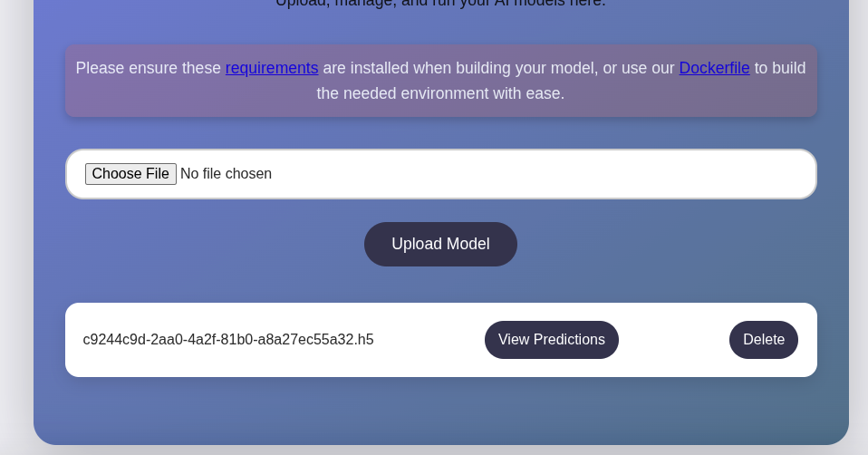The width and height of the screenshot is (868, 455).
Task: Delete the c9244c9d-2aa0 .h5 model
Action: (x=763, y=340)
